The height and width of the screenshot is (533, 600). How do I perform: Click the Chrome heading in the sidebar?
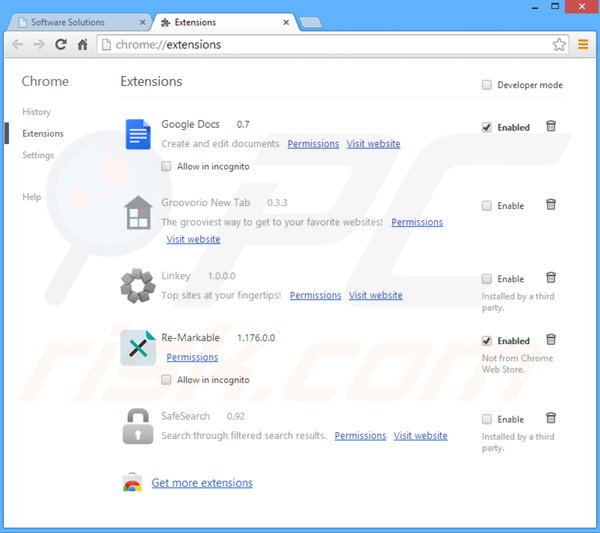click(x=45, y=81)
